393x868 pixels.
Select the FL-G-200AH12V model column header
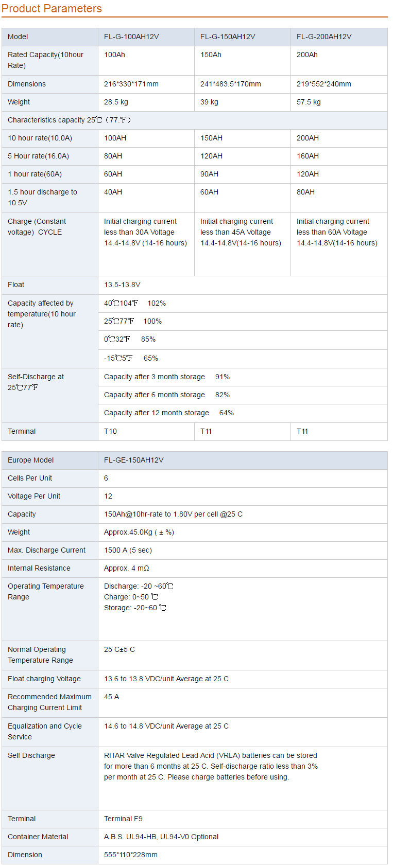coord(324,37)
